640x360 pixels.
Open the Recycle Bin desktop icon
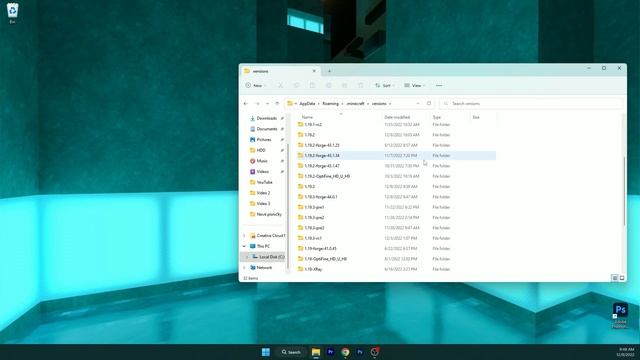13,13
